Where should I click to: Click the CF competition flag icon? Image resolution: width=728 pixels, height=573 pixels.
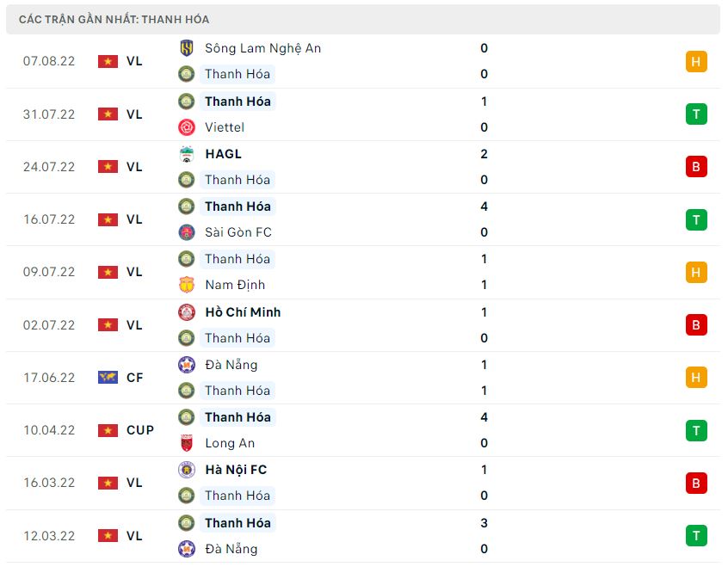tap(108, 377)
